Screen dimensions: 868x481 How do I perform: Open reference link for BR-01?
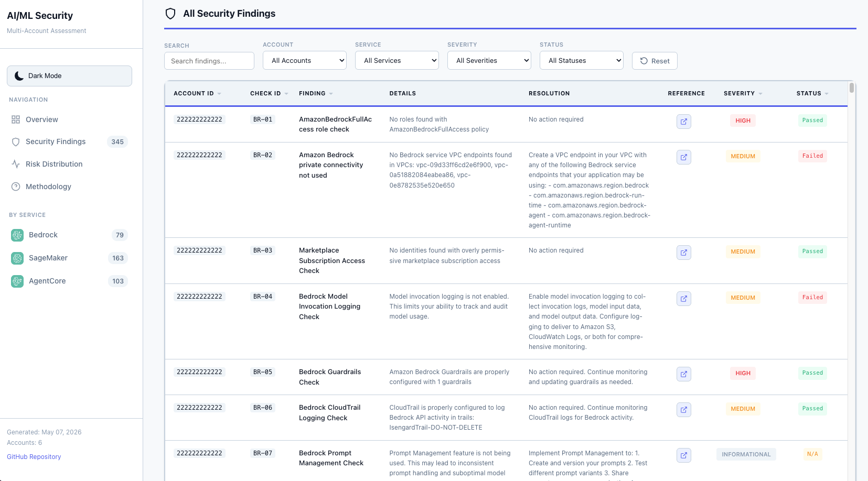coord(683,122)
